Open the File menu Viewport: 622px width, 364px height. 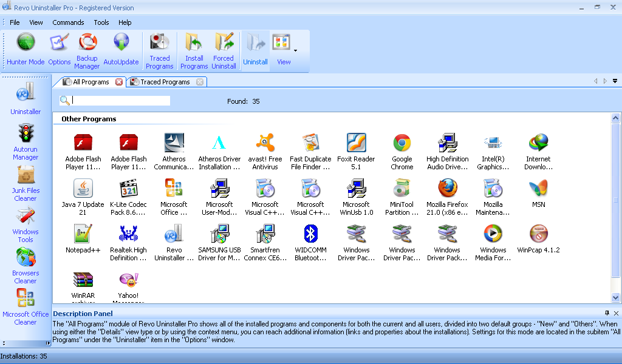(x=15, y=22)
